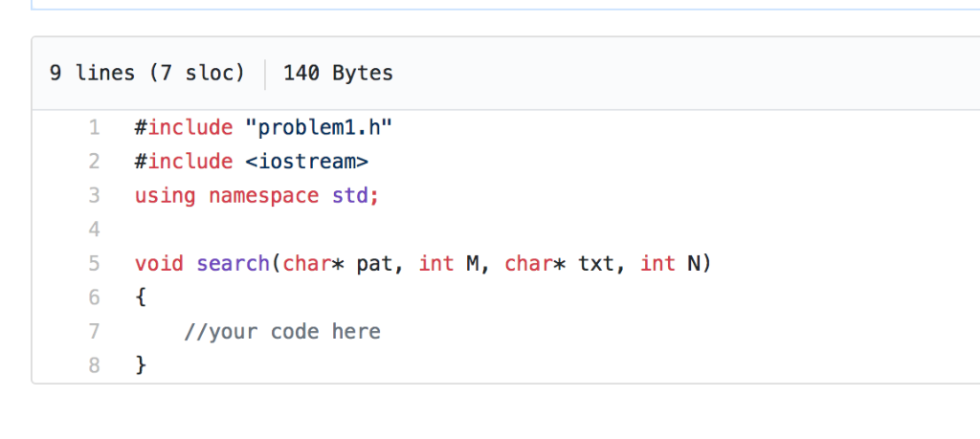980x439 pixels.
Task: Select line number 5 in code view
Action: 95,264
